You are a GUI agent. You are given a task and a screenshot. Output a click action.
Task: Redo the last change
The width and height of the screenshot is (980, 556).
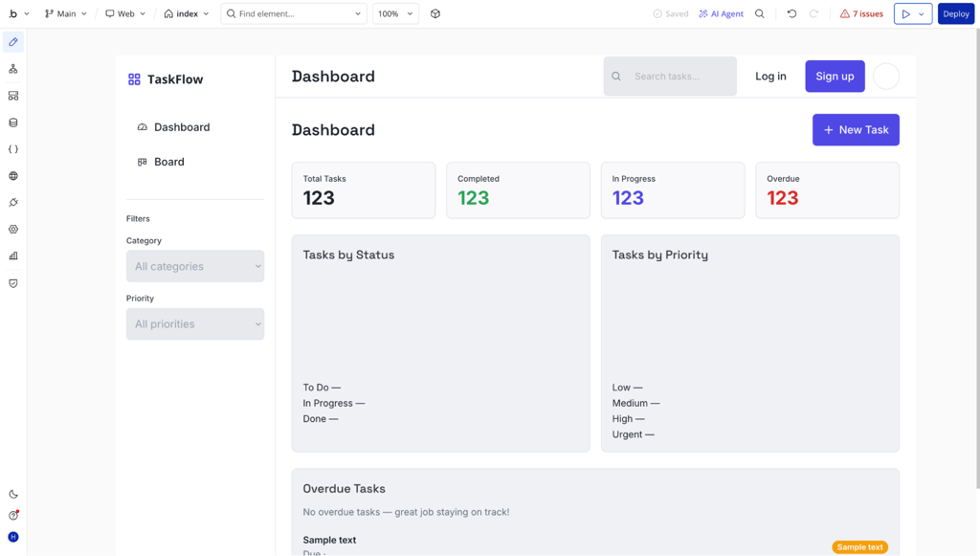coord(813,13)
